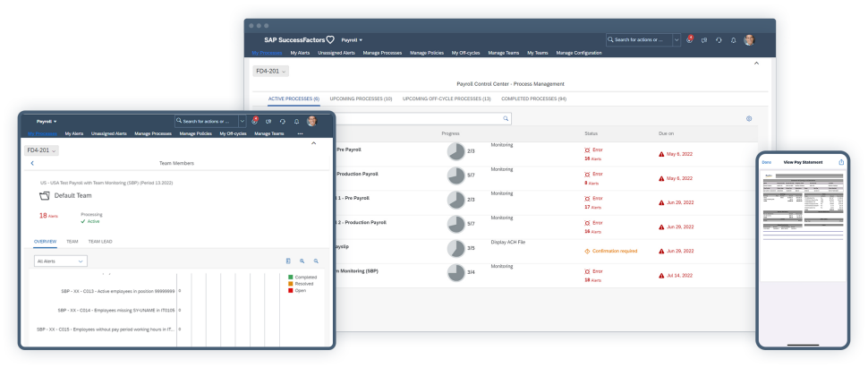Click warning triangle beside Jul 14, 2022
868x368 pixels.
coord(661,276)
